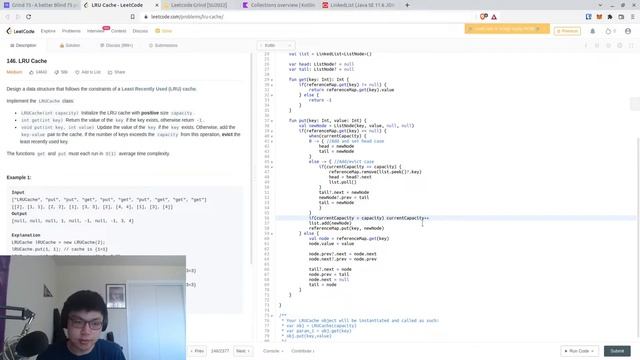Screen dimensions: 640x360
Task: Reload the page with the browser refresh icon
Action: point(29,17)
